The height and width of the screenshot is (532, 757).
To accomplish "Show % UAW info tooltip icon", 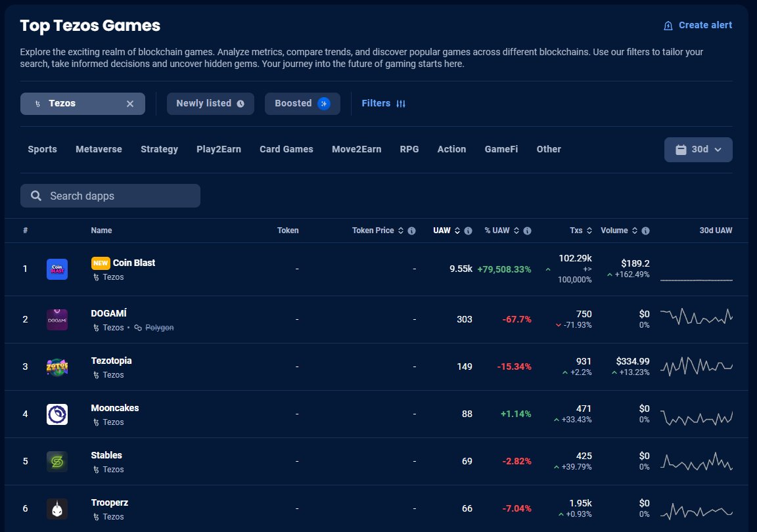I will [527, 231].
